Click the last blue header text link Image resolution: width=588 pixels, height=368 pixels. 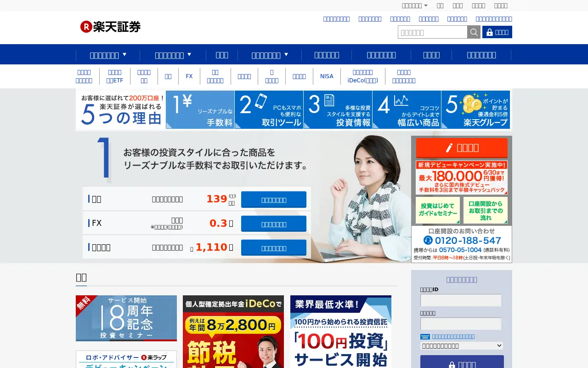[x=494, y=19]
